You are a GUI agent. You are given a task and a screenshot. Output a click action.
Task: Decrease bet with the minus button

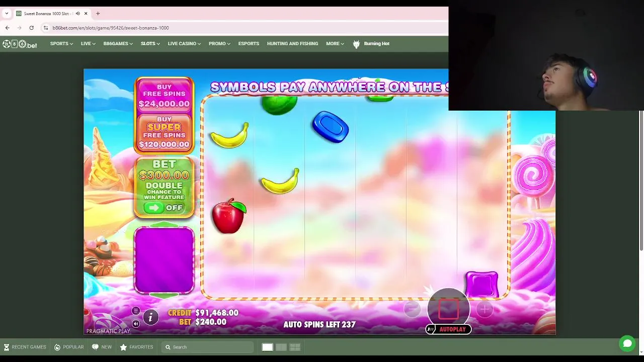point(412,309)
